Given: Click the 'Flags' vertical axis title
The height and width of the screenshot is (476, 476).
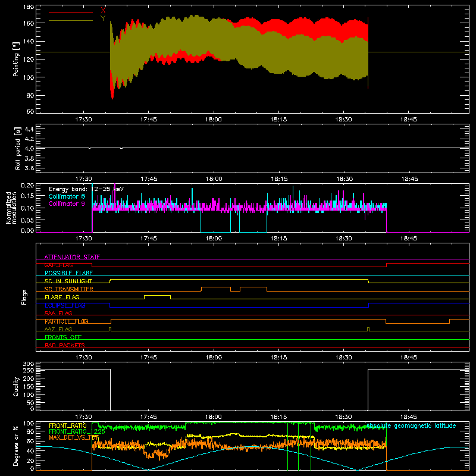Looking at the screenshot, I should [24, 297].
